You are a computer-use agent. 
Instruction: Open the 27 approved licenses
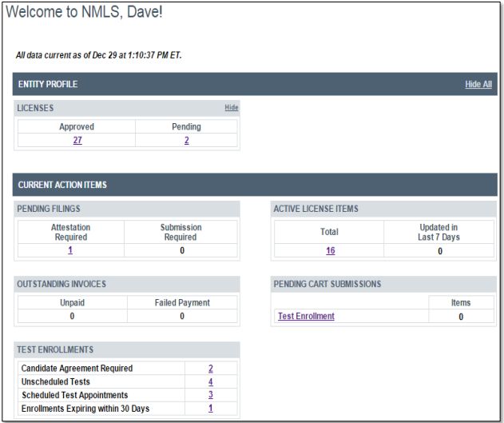click(x=77, y=140)
